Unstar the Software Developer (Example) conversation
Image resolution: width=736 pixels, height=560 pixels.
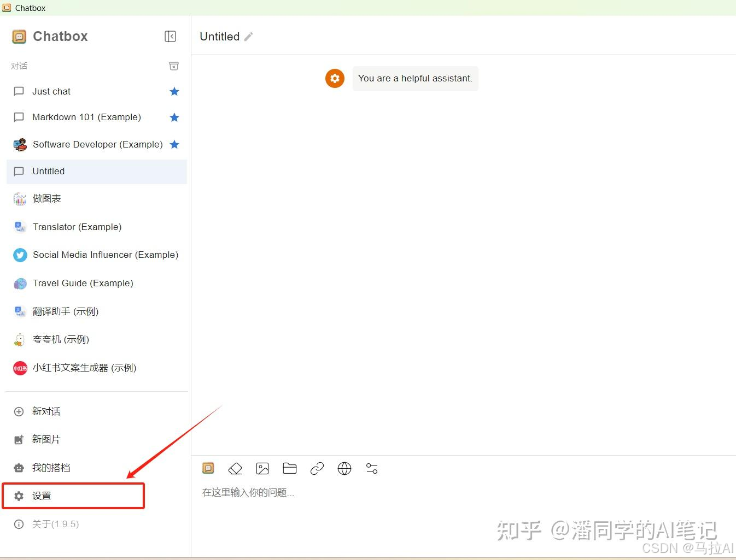174,144
